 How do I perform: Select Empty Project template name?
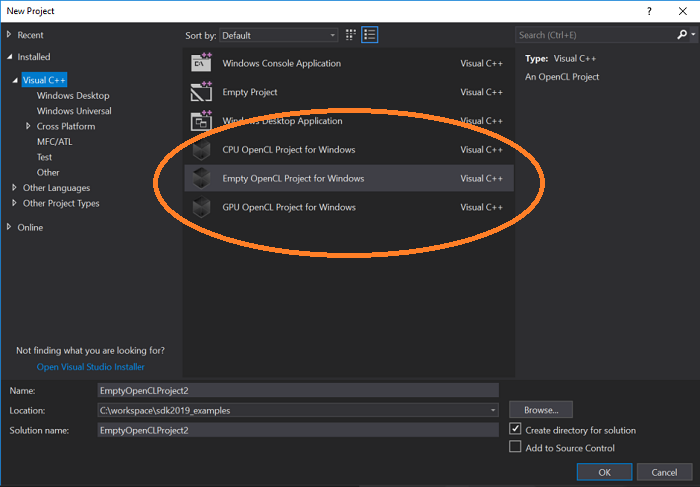[250, 92]
